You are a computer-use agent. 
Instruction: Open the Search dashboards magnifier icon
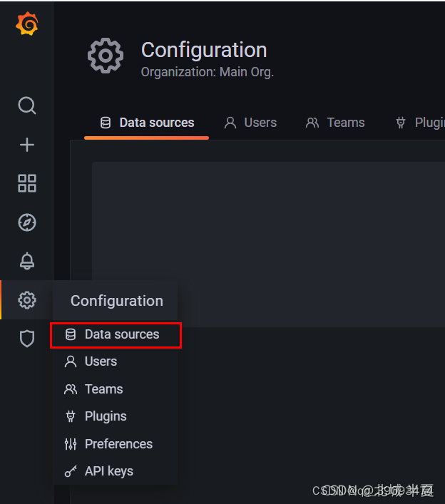(26, 106)
